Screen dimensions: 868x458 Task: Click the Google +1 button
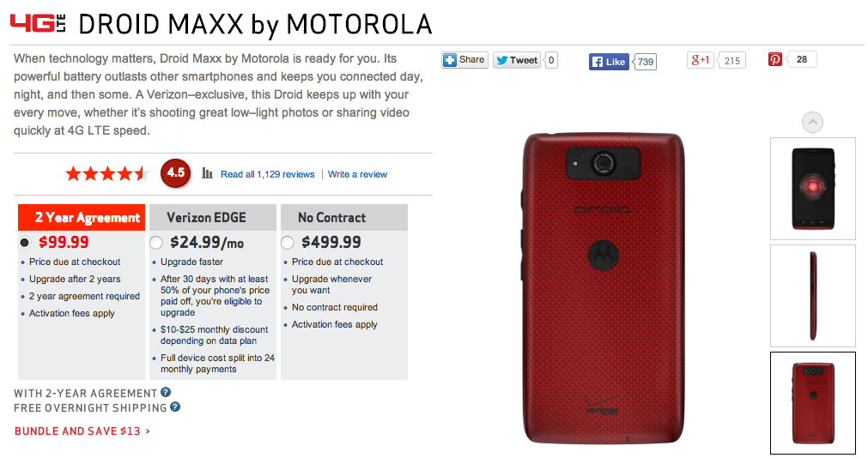pyautogui.click(x=701, y=60)
